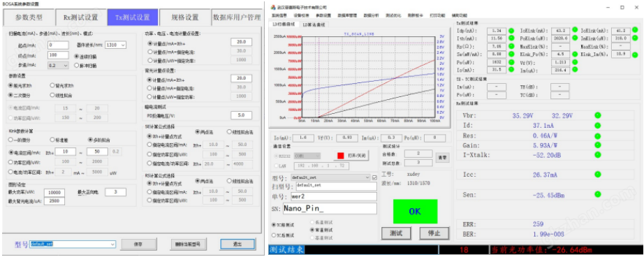This screenshot has width=644, height=257.
Task: Open the 规格设置 tab
Action: coord(185,17)
